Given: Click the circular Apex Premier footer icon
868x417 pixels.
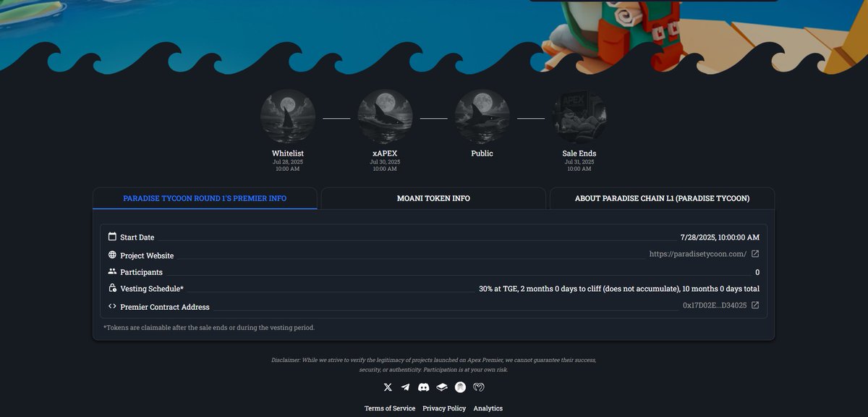Looking at the screenshot, I should coord(459,386).
